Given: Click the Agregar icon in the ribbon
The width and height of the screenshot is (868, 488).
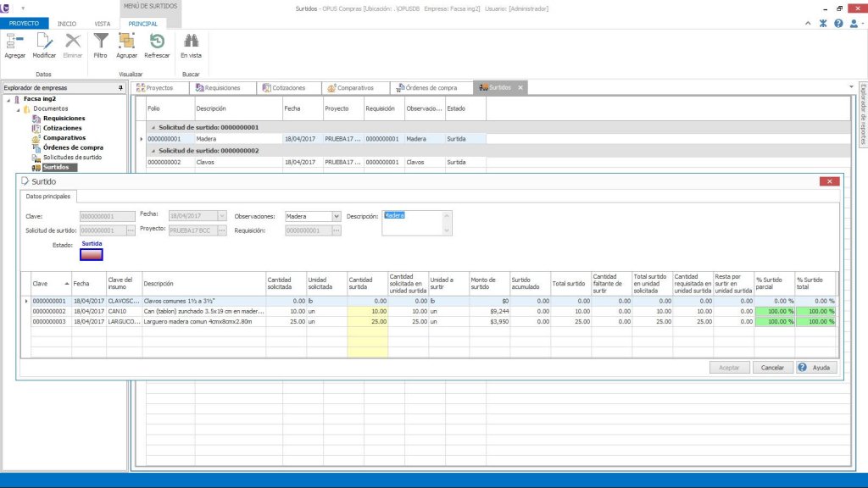Looking at the screenshot, I should click(x=14, y=42).
